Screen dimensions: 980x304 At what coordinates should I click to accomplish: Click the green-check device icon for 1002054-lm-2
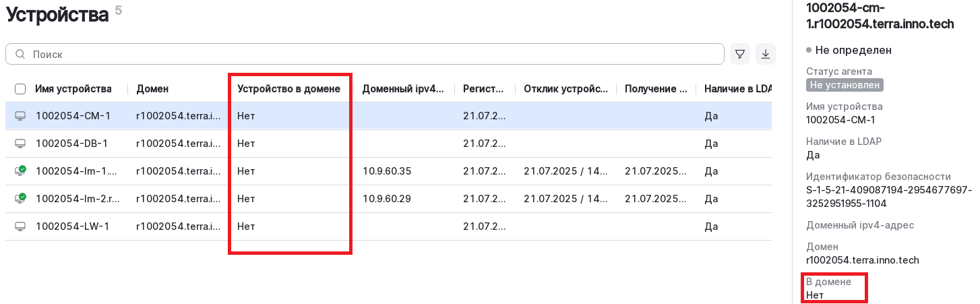[x=20, y=199]
